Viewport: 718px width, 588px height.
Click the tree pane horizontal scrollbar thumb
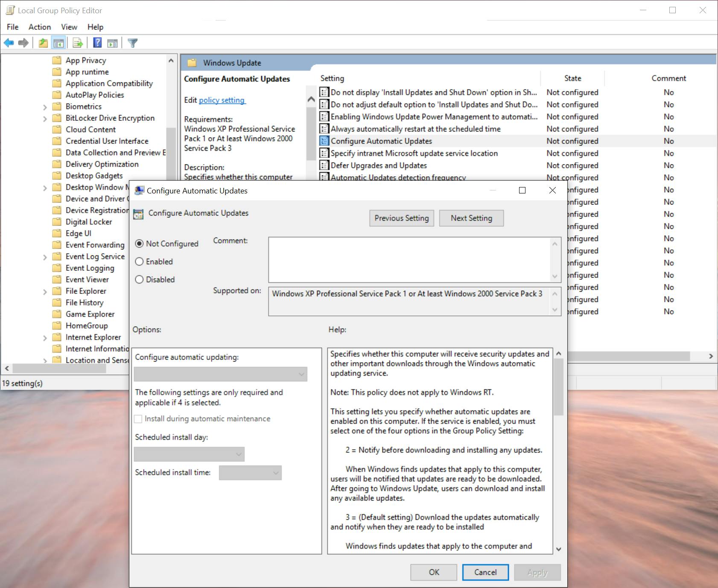59,368
